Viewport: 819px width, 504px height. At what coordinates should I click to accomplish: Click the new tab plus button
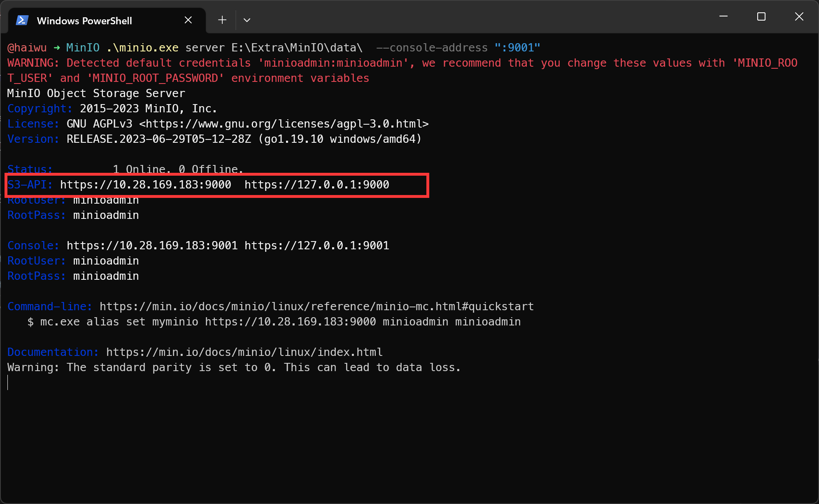(222, 19)
